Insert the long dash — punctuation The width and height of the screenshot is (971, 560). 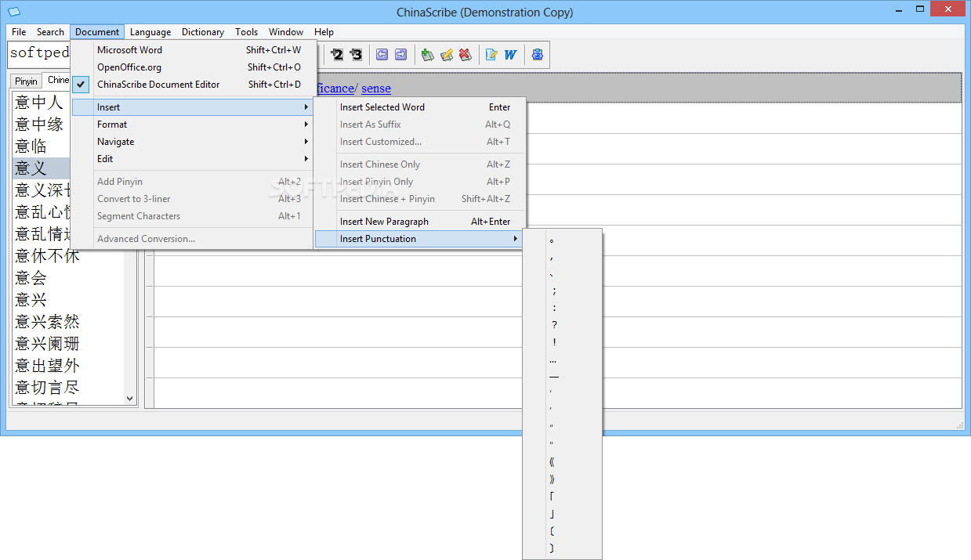[x=562, y=377]
